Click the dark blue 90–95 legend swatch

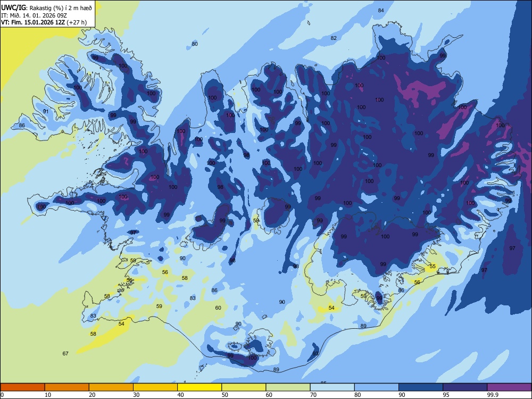421,387
